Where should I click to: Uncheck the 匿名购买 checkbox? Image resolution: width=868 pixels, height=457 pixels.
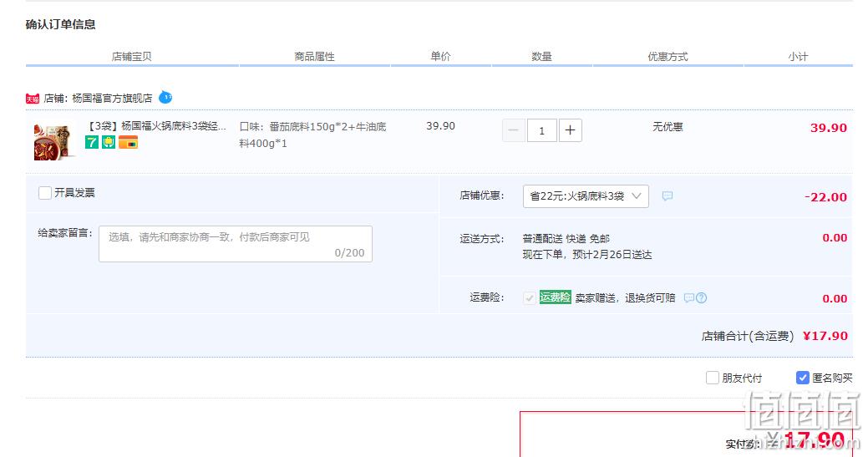pyautogui.click(x=803, y=378)
